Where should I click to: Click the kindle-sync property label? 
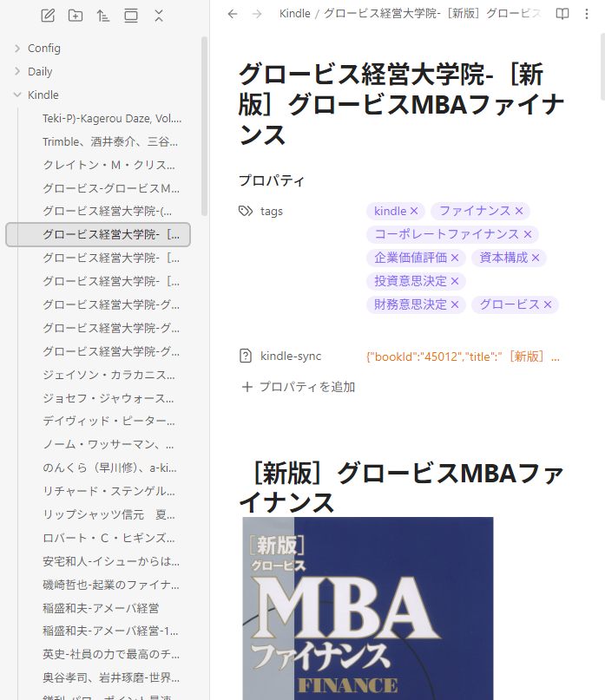tap(291, 356)
